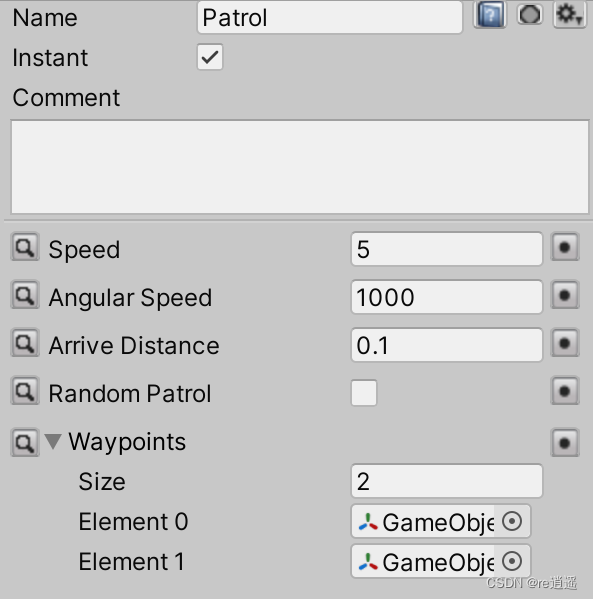Click the magnifier icon beside Random Patrol
This screenshot has width=593, height=599.
click(x=25, y=391)
